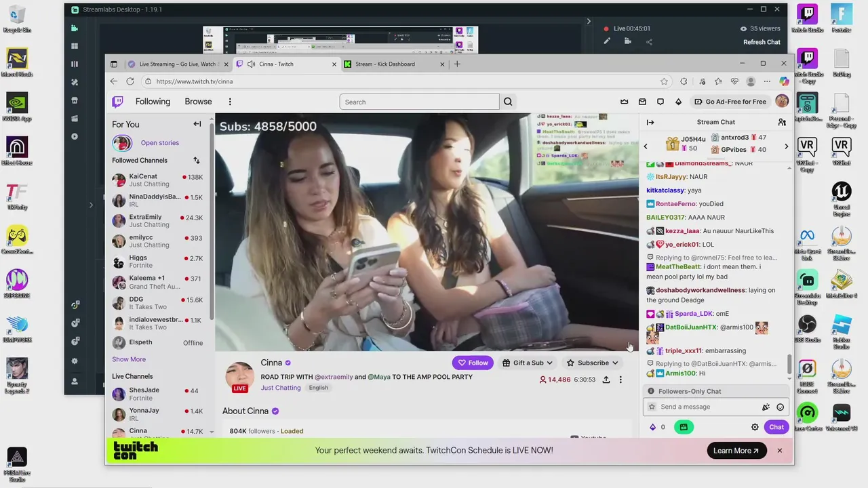Open the Recycle Bin desktop icon
The image size is (868, 488).
pyautogui.click(x=17, y=19)
